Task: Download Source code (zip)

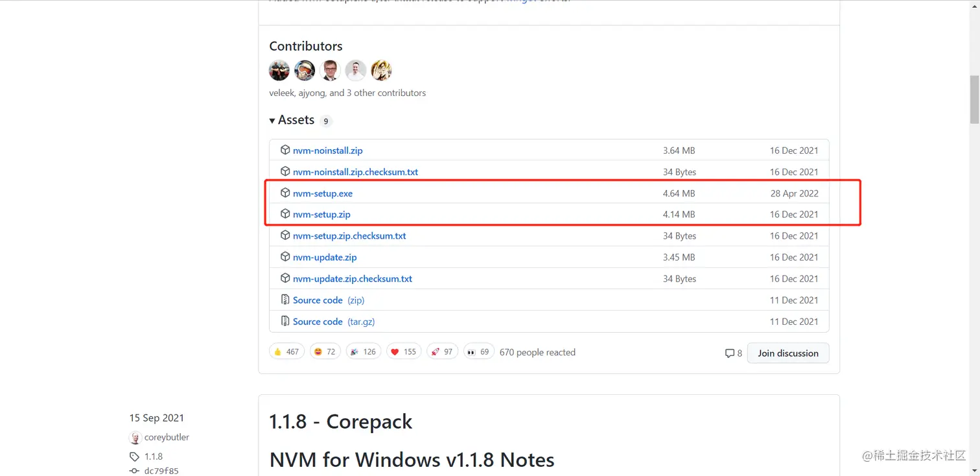Action: point(329,300)
